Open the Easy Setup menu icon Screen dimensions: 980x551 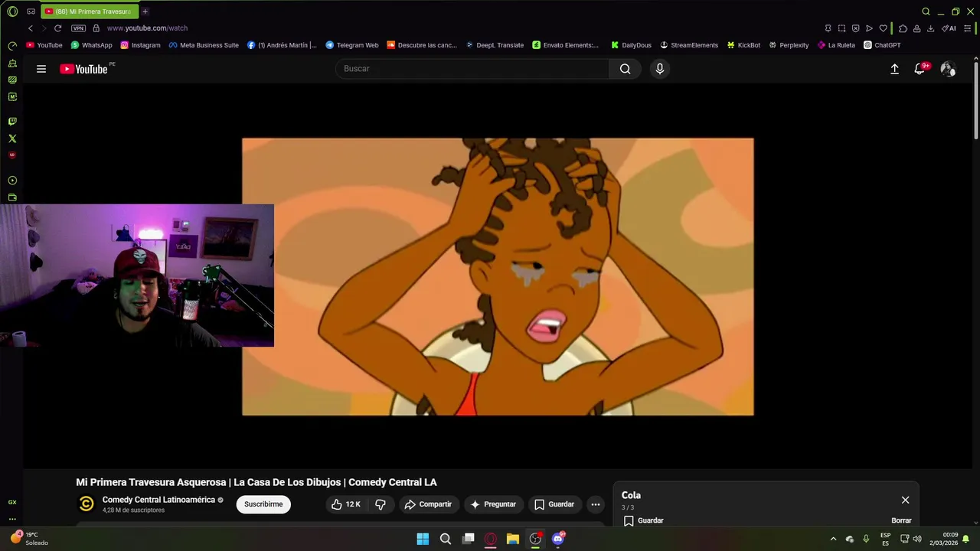pos(968,28)
